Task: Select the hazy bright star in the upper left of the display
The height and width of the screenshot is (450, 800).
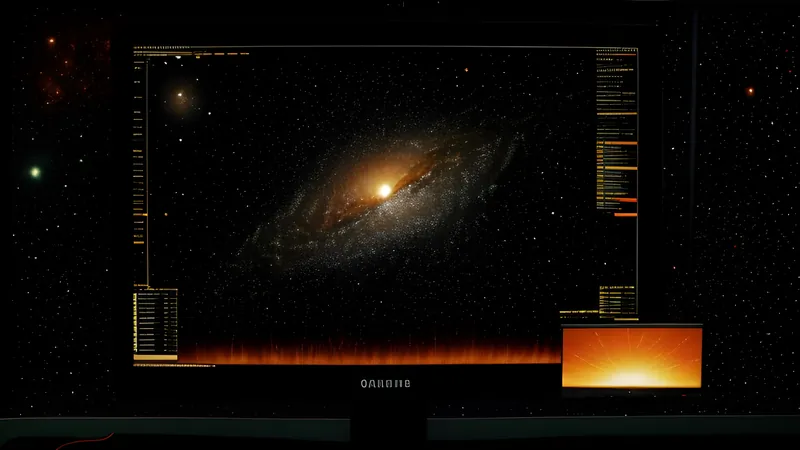Action: (x=180, y=95)
